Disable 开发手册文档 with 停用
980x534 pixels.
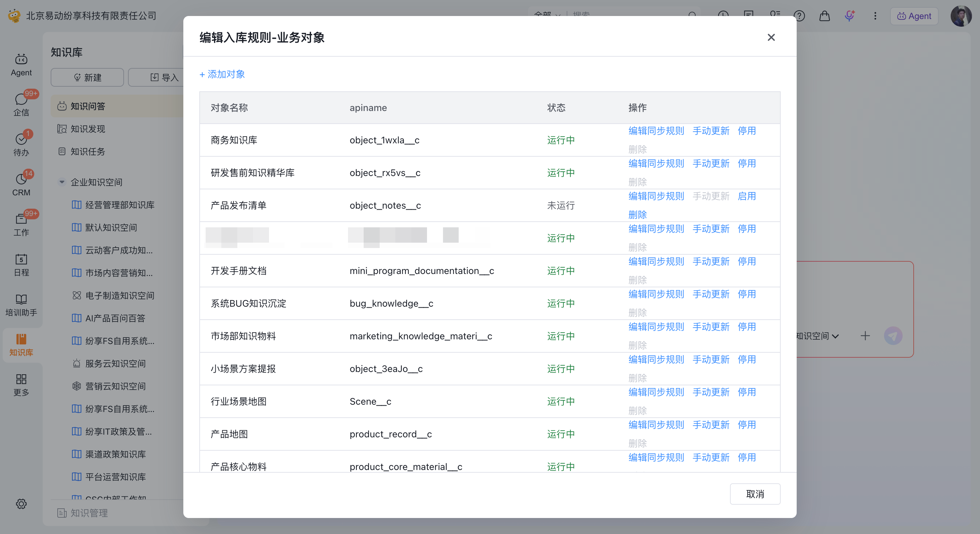click(x=746, y=262)
